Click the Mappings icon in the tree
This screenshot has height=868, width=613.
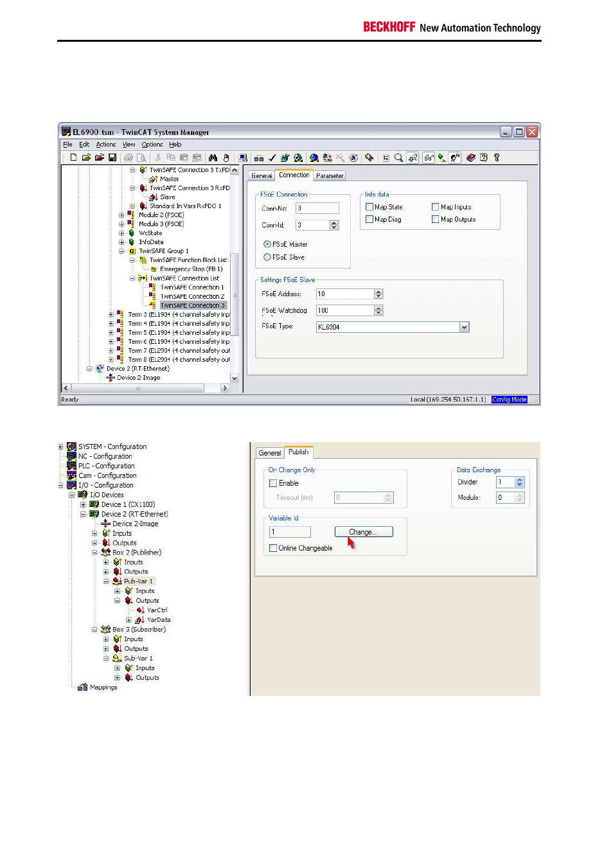point(82,687)
